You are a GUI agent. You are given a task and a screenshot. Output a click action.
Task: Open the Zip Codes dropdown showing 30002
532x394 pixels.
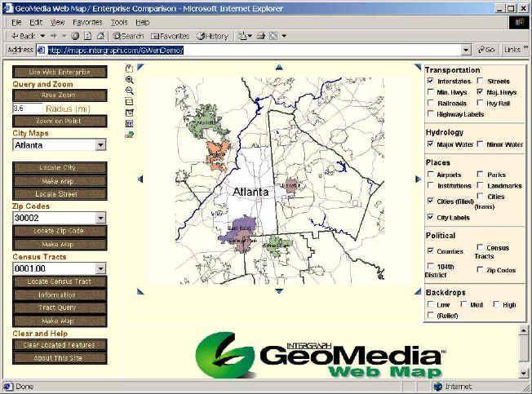100,218
